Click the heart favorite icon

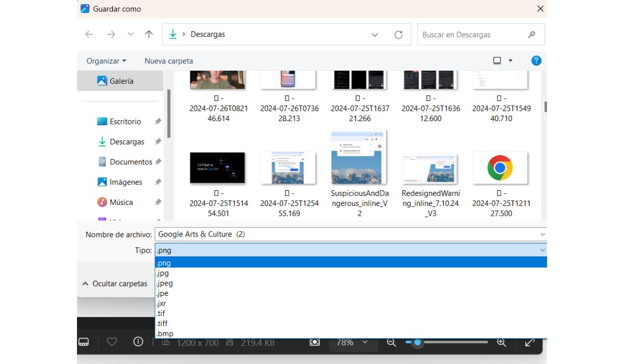pos(112,342)
